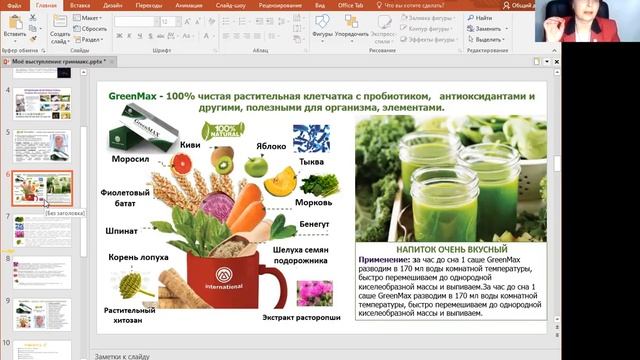Select slide 8 thumbnail
The height and width of the screenshot is (360, 640).
coord(42,273)
